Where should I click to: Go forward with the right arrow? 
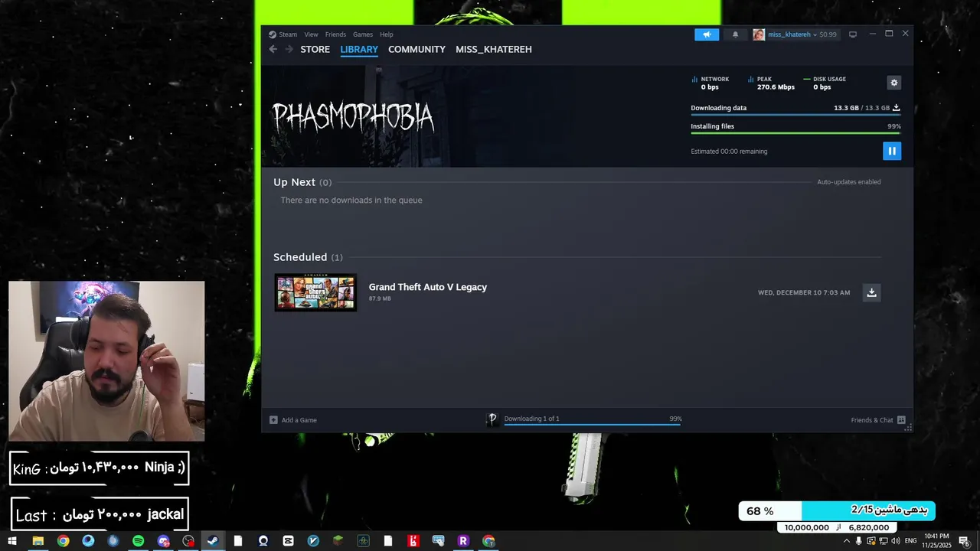coord(289,49)
